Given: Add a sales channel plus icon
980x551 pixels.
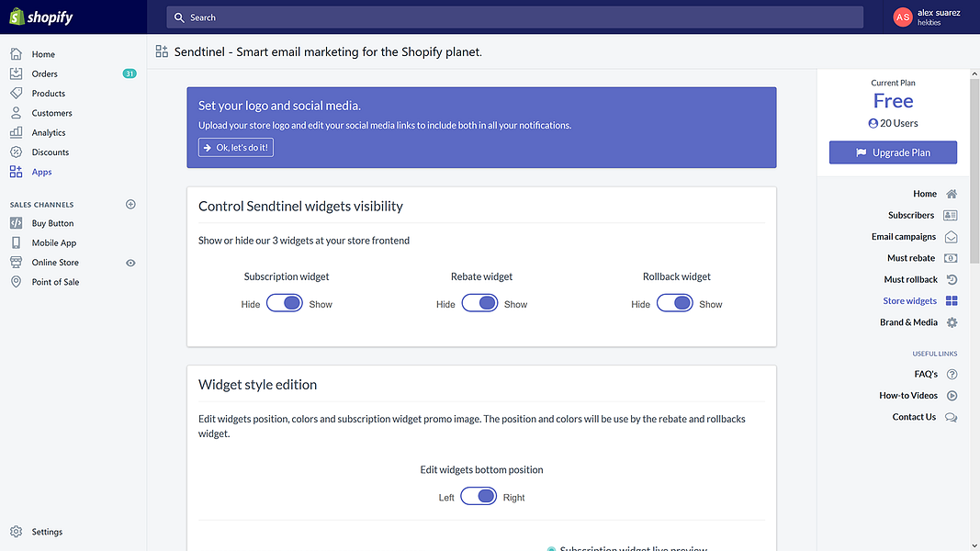Looking at the screenshot, I should [x=130, y=204].
